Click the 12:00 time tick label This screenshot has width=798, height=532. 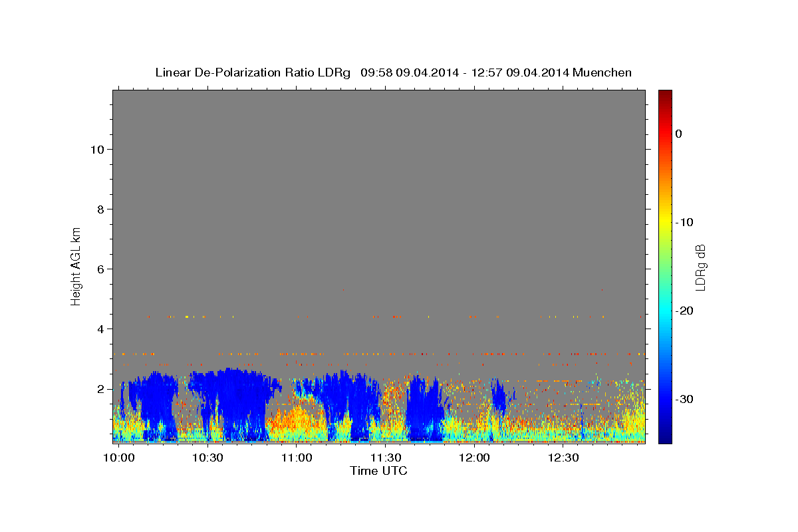[474, 458]
